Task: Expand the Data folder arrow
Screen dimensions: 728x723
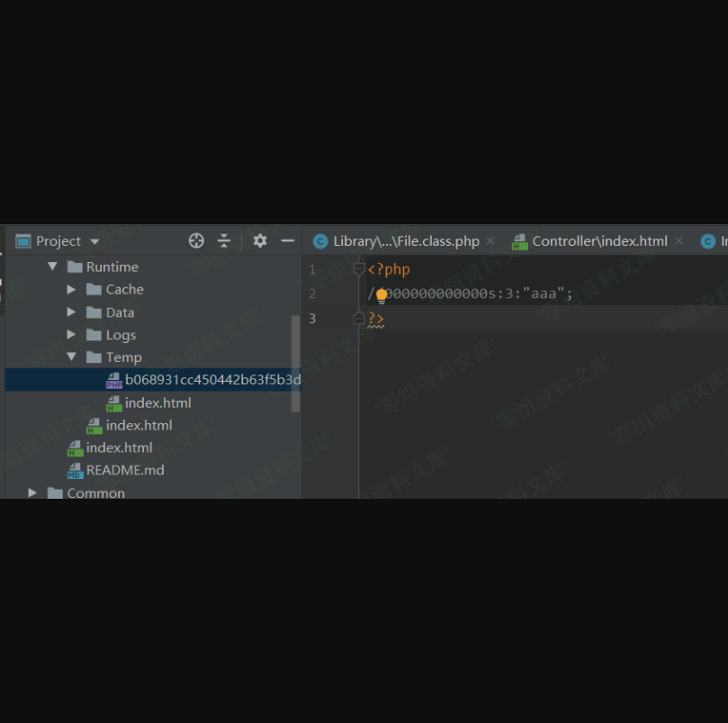Action: [x=72, y=312]
